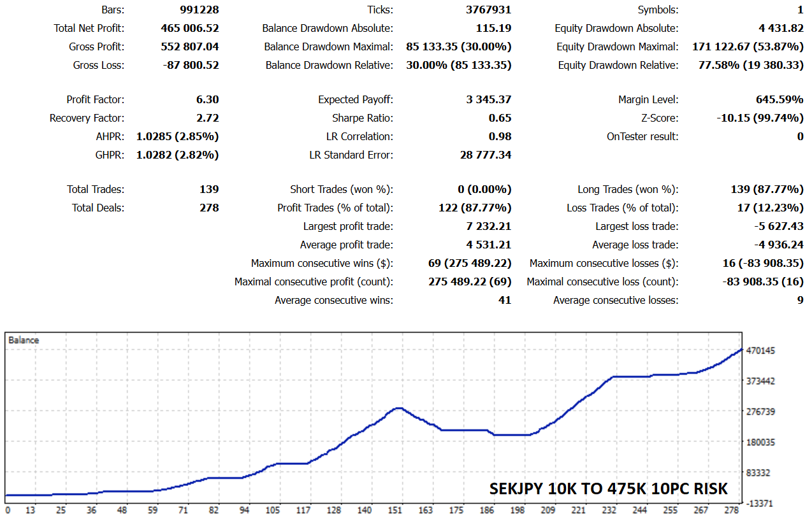812x521 pixels.
Task: Click the Maximal consecutive loss value -83 908.35 (16)
Action: pos(763,282)
